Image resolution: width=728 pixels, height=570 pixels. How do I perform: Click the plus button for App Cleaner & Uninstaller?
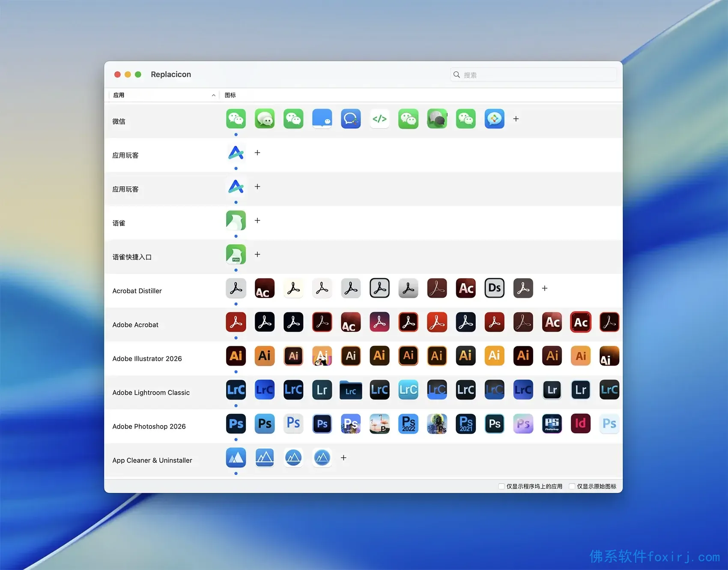coord(343,457)
